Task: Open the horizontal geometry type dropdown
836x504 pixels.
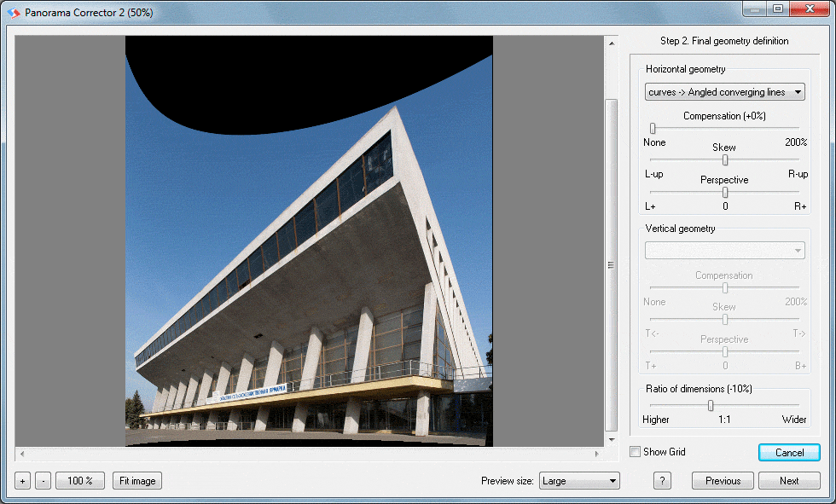Action: click(x=724, y=92)
